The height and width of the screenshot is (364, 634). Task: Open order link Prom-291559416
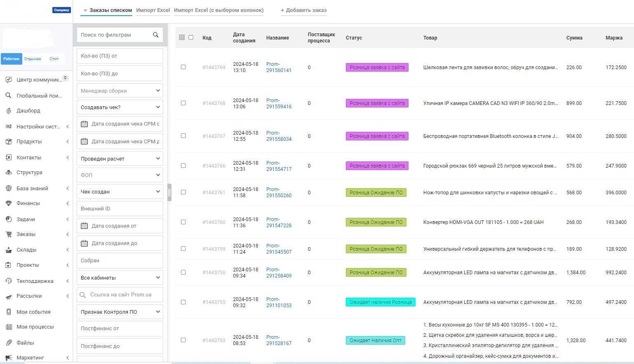pos(279,103)
